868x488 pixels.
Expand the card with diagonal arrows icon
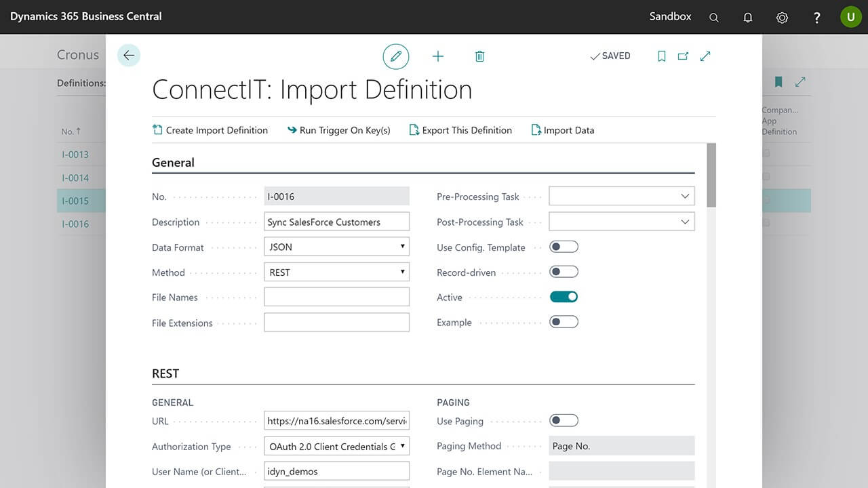(705, 56)
